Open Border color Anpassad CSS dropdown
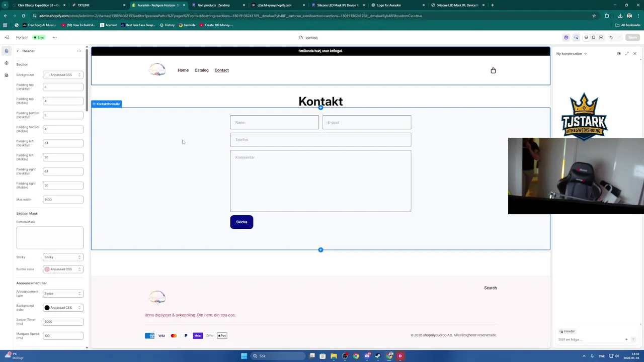The width and height of the screenshot is (644, 362). (63, 269)
